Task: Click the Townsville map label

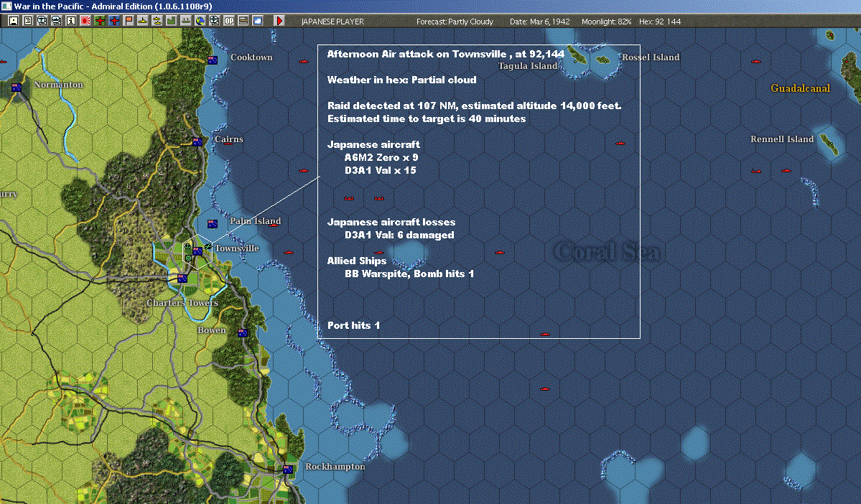Action: [x=237, y=248]
